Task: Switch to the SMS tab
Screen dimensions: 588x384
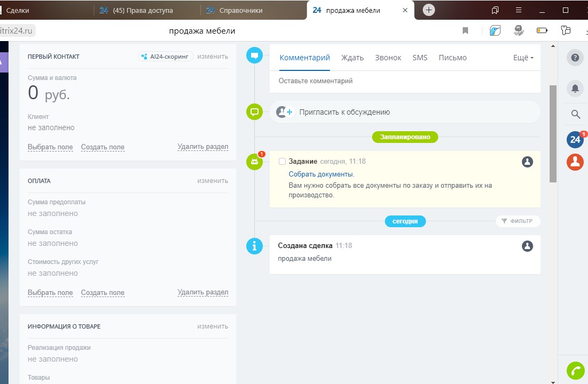Action: pos(420,58)
